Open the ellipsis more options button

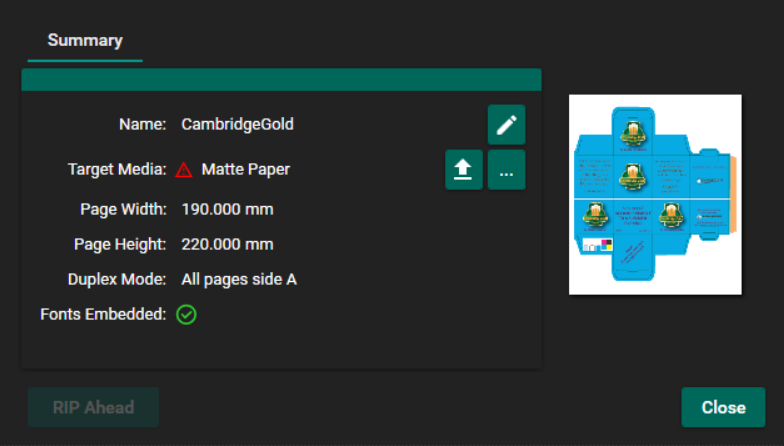point(506,170)
